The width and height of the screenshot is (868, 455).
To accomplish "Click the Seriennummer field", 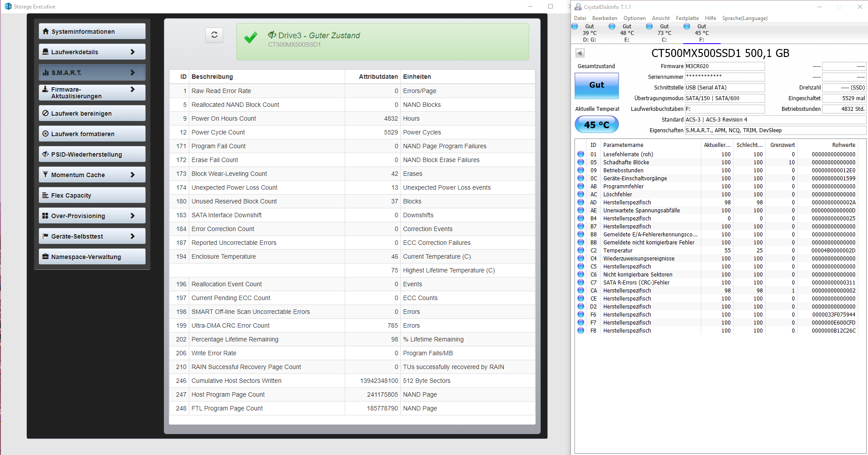I will pos(725,77).
